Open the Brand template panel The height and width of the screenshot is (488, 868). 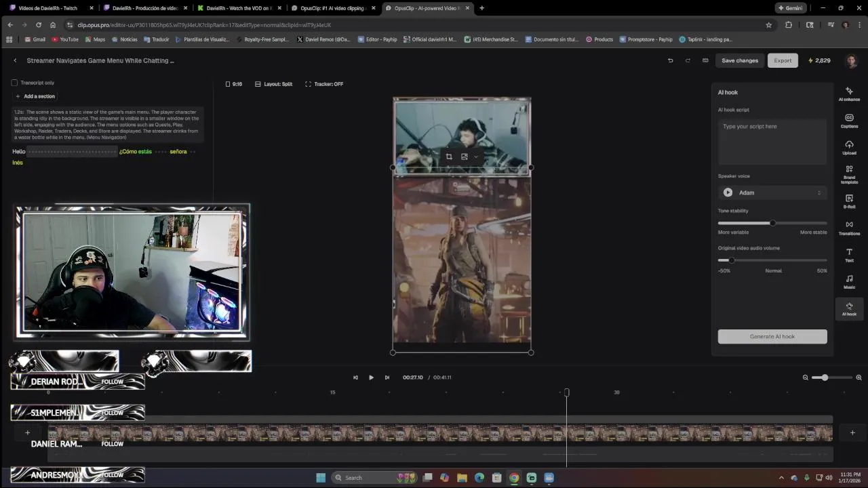pyautogui.click(x=849, y=174)
